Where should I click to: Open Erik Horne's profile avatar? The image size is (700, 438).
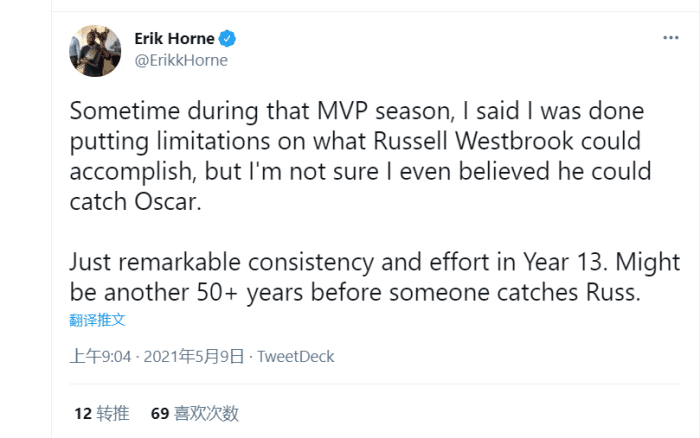95,50
